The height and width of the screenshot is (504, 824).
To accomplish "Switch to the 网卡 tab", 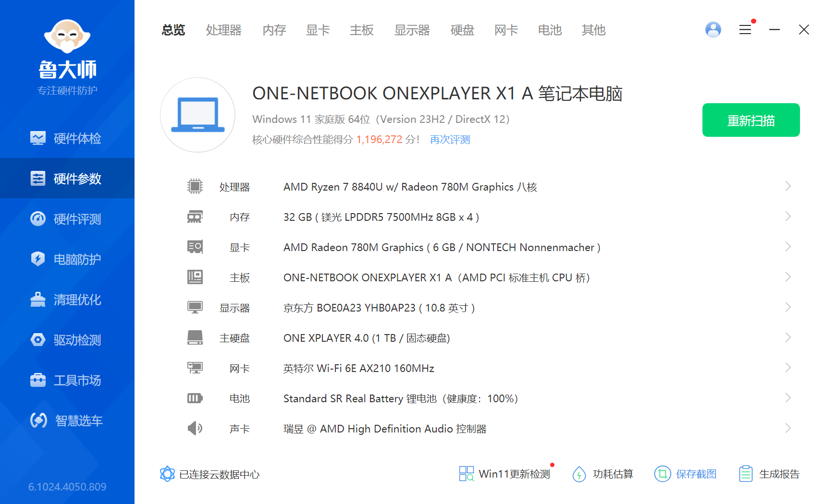I will 506,30.
